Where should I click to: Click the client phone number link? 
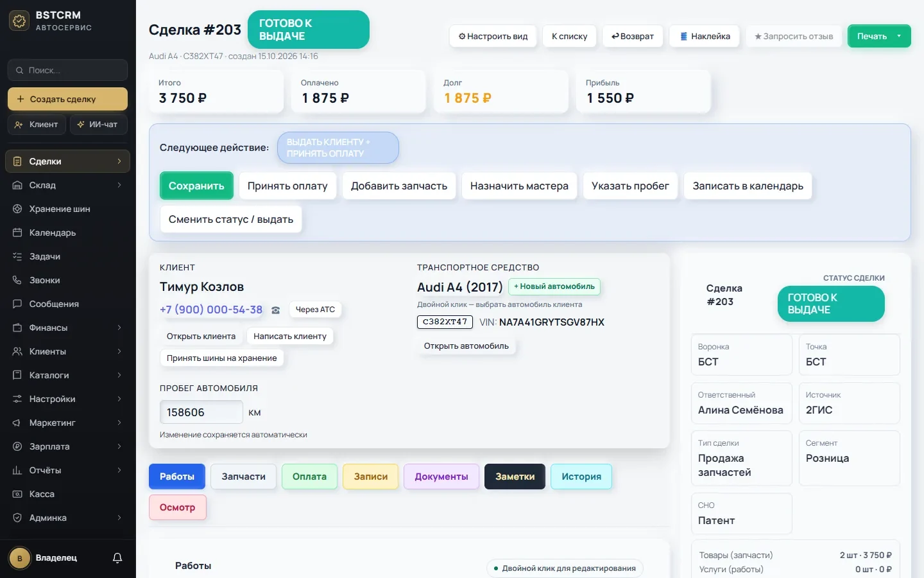pos(211,310)
